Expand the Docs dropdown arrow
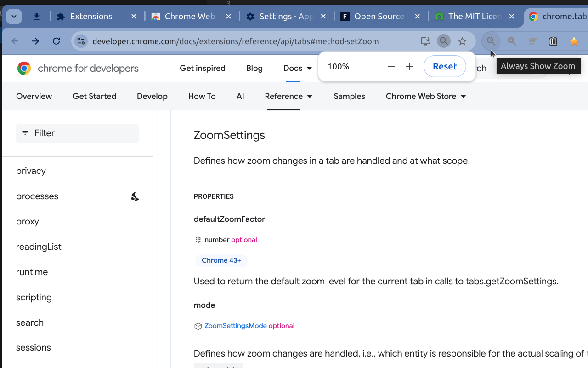Screen dimensions: 588x368 click(x=309, y=69)
